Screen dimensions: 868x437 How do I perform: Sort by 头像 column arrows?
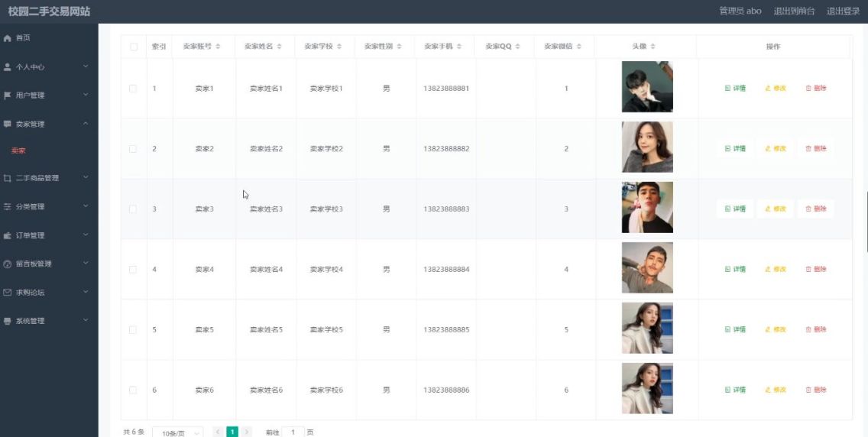point(653,47)
